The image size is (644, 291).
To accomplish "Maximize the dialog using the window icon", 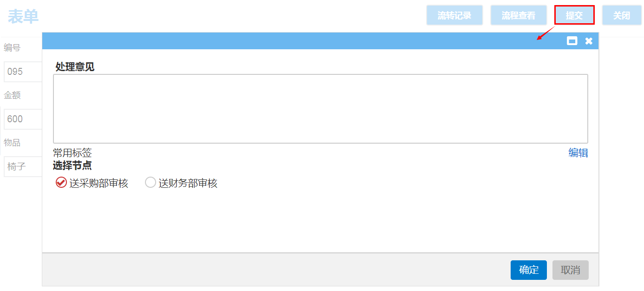I will click(x=572, y=41).
